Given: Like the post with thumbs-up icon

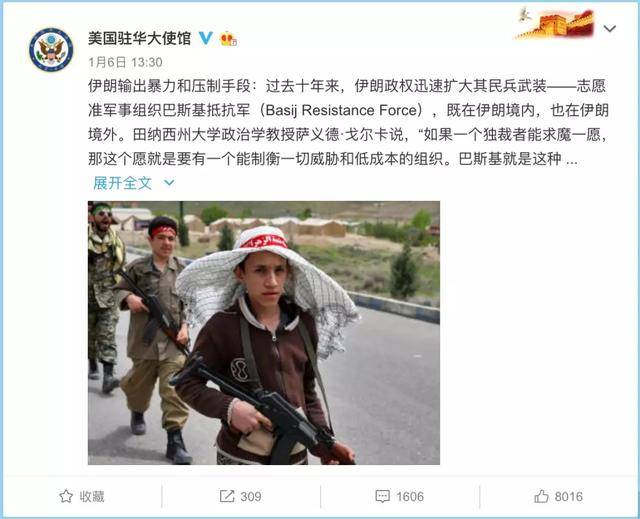Looking at the screenshot, I should pyautogui.click(x=541, y=496).
